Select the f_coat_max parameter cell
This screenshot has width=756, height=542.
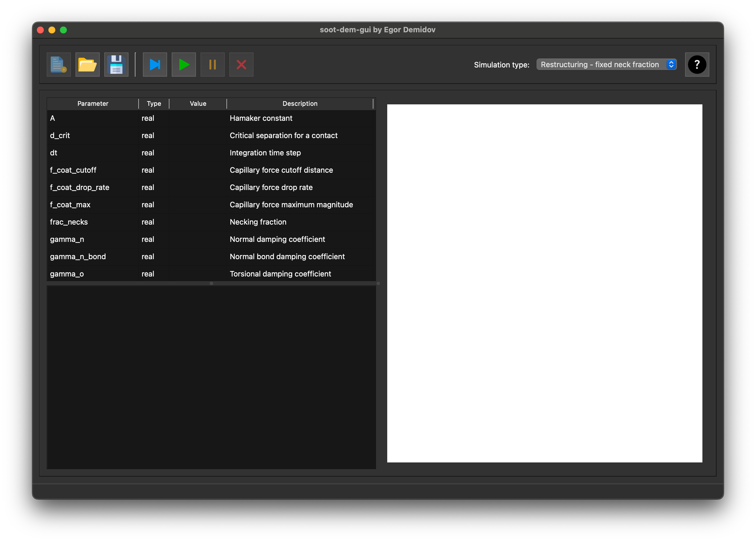pos(93,205)
